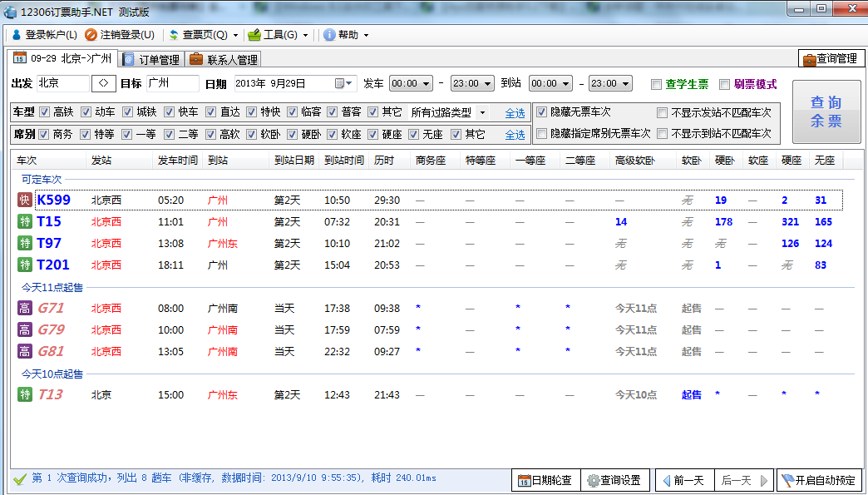Click the 快 icon beside train K599

coord(24,200)
